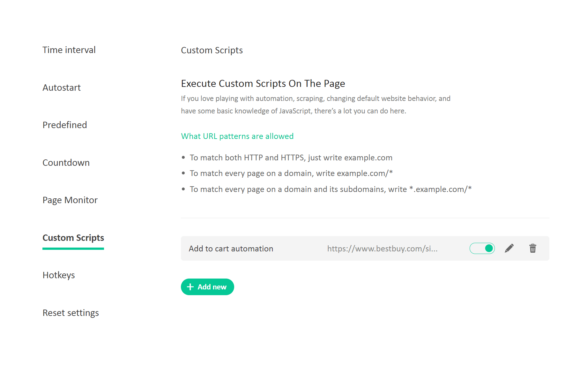Viewport: 588px width, 368px height.
Task: Open What URL patterns are allowed link
Action: coord(237,136)
